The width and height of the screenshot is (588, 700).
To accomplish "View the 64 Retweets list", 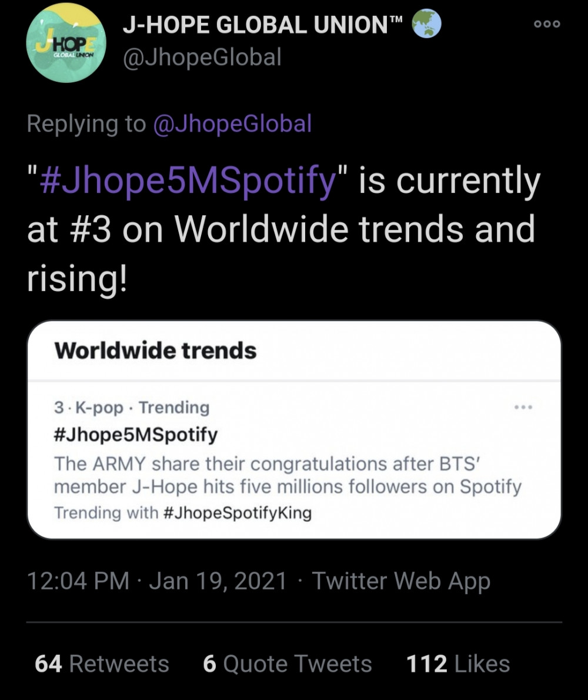I will [102, 664].
